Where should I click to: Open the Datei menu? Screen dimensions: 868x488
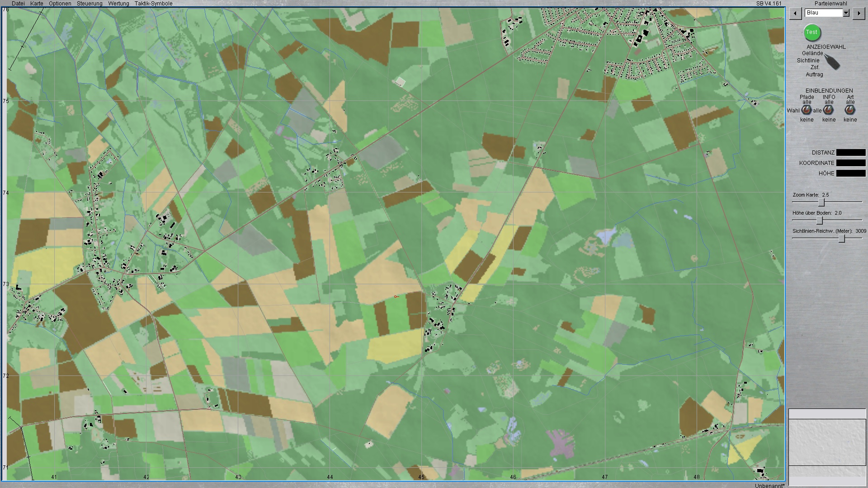point(18,4)
